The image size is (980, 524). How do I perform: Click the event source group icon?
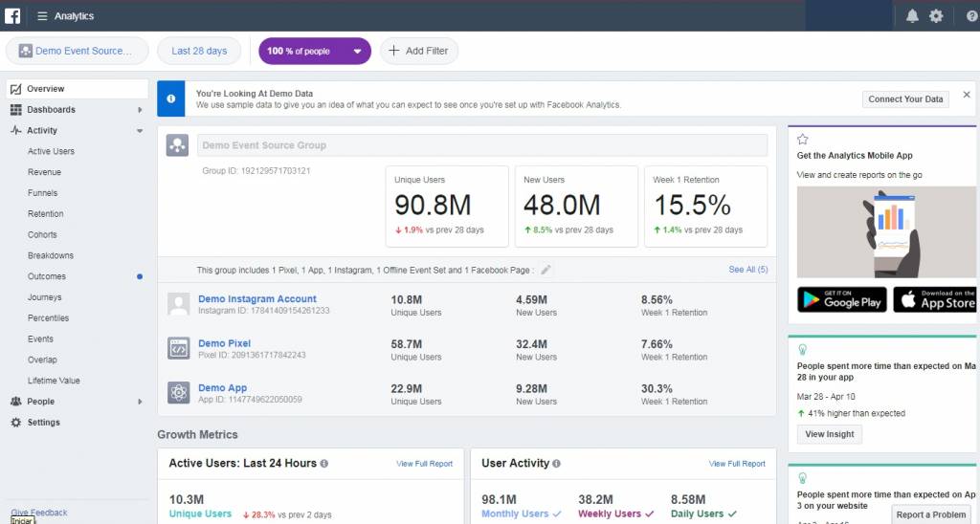pyautogui.click(x=177, y=145)
